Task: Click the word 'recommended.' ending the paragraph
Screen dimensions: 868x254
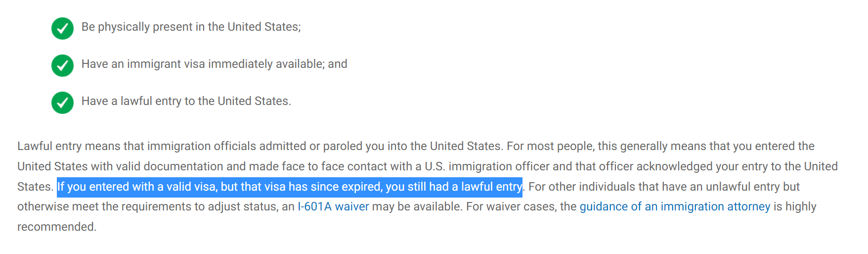Action: pos(57,227)
